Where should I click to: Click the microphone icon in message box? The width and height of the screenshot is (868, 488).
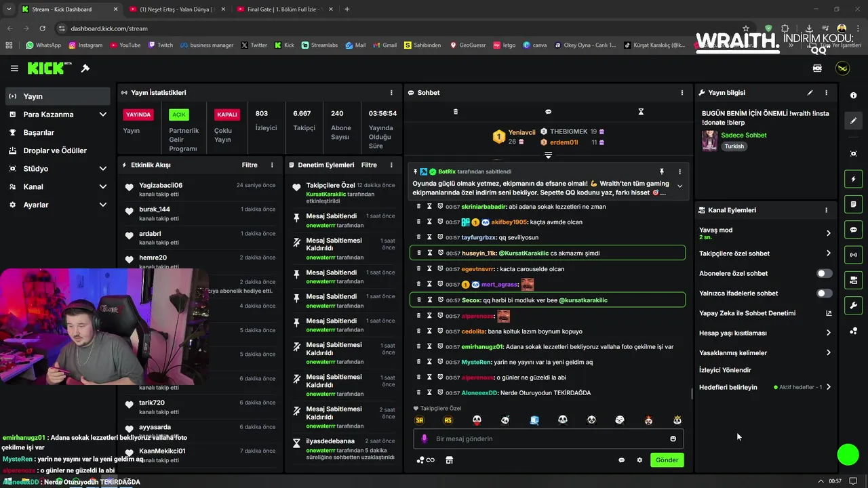(x=425, y=439)
